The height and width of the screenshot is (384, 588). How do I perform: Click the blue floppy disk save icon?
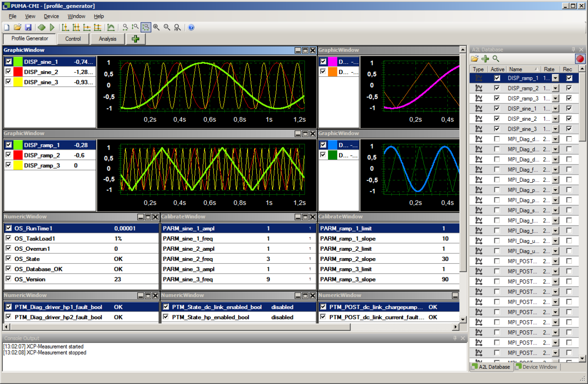click(x=28, y=28)
